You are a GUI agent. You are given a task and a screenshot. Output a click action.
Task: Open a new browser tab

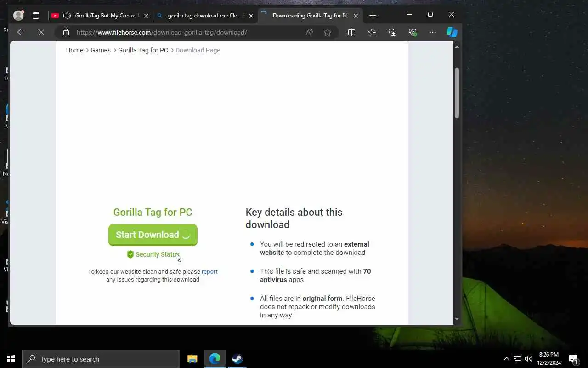373,16
